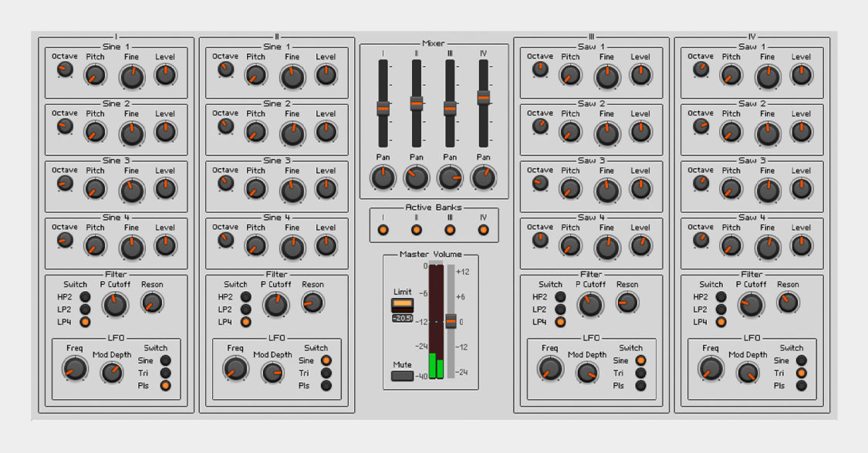Image resolution: width=868 pixels, height=453 pixels.
Task: Toggle the Active Banks light for bank I
Action: (384, 228)
